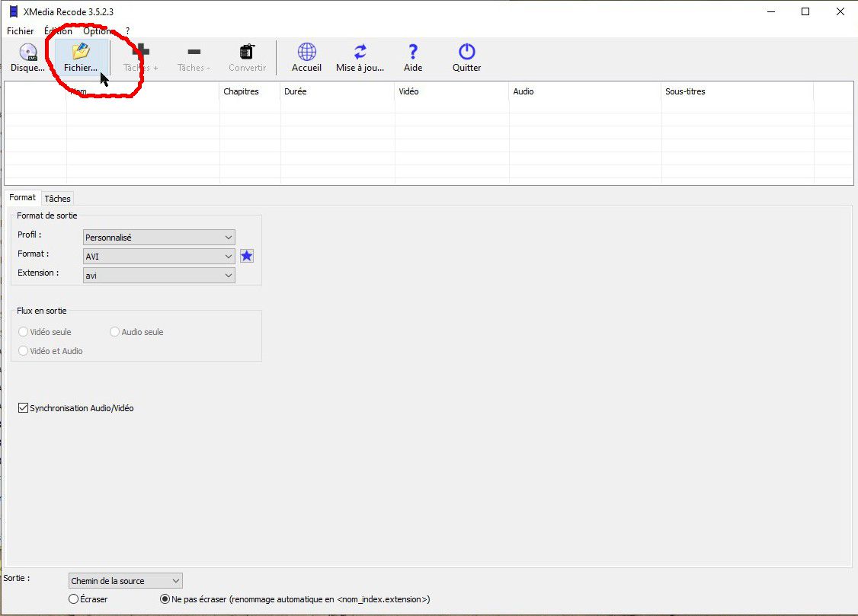Expand the Sortie Chemin de la source dropdown
This screenshot has width=858, height=616.
point(126,580)
